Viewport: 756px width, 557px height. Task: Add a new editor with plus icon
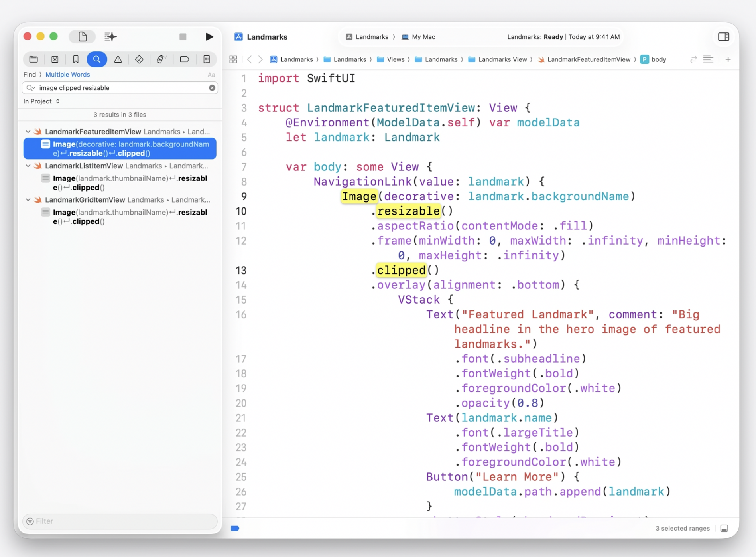coord(728,59)
